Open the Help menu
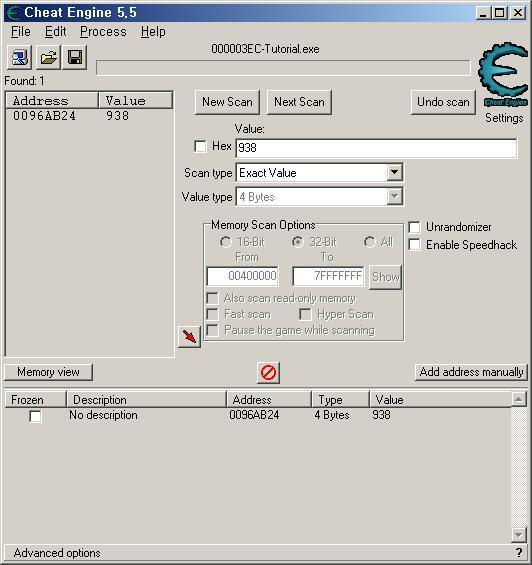532x565 pixels. click(153, 32)
